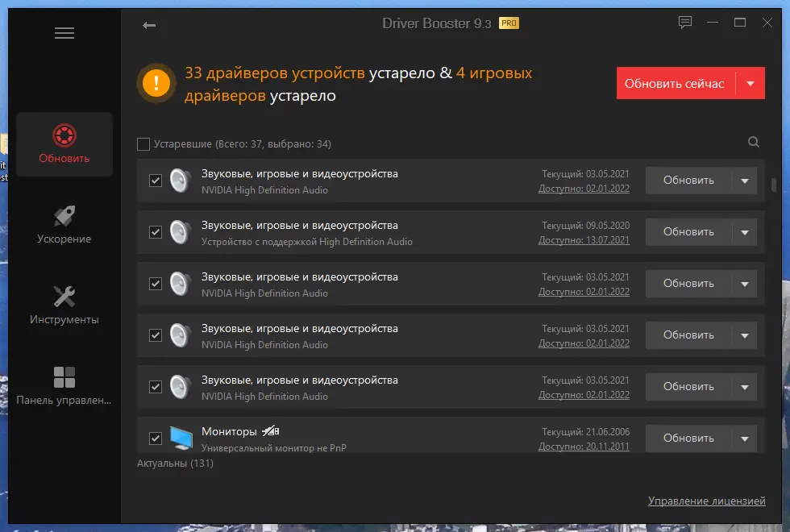Open the search for drivers

tap(753, 141)
